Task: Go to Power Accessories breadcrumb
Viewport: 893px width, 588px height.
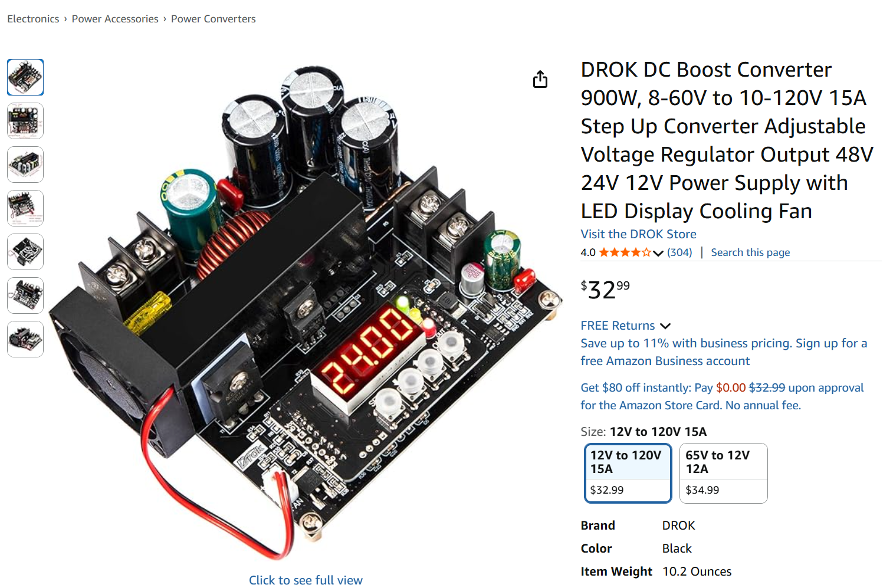Action: point(115,19)
